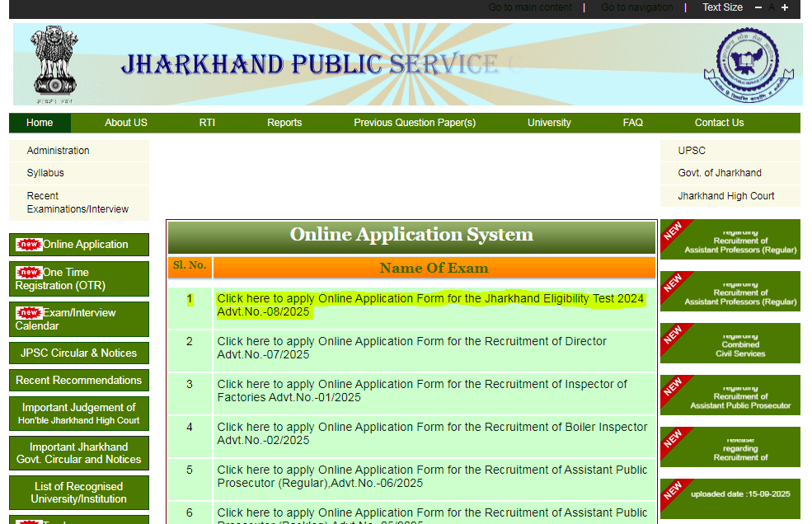This screenshot has width=812, height=524.
Task: Click the Name Of Exam column header
Action: tap(434, 268)
